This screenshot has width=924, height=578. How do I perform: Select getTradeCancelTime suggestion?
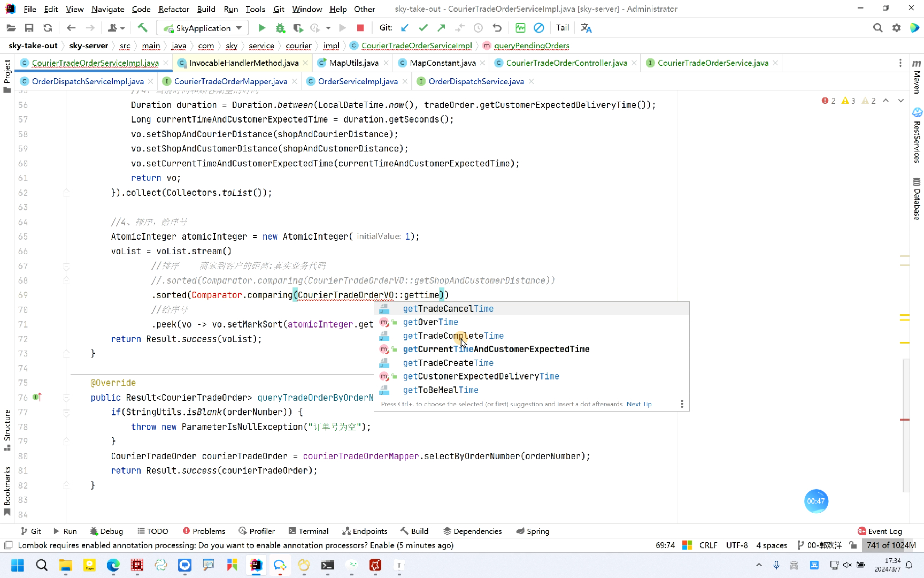532,309
